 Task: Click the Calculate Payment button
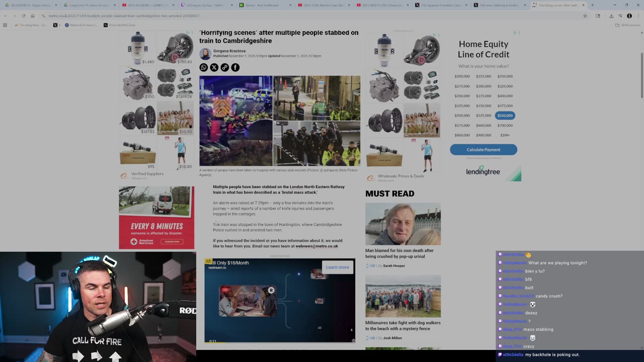(x=484, y=149)
